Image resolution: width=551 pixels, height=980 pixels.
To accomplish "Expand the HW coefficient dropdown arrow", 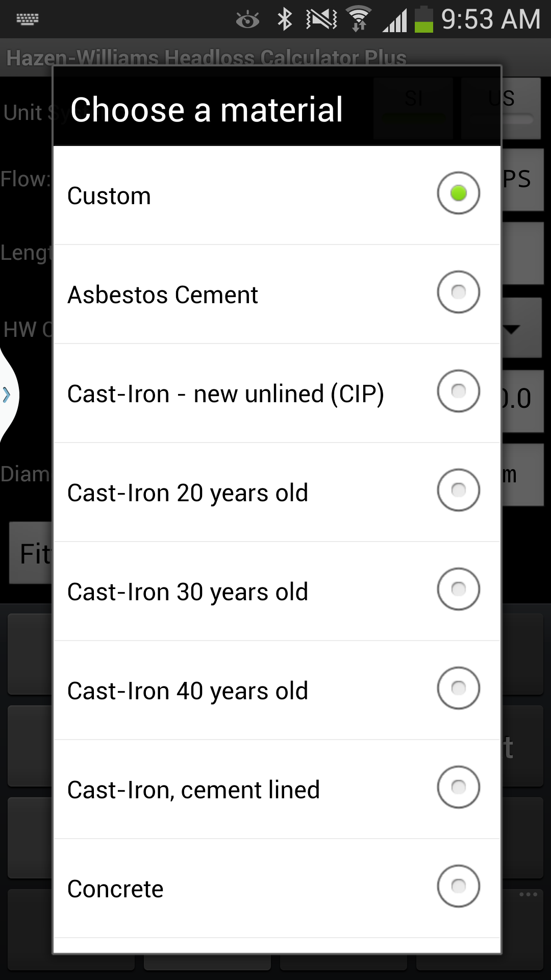I will point(512,330).
